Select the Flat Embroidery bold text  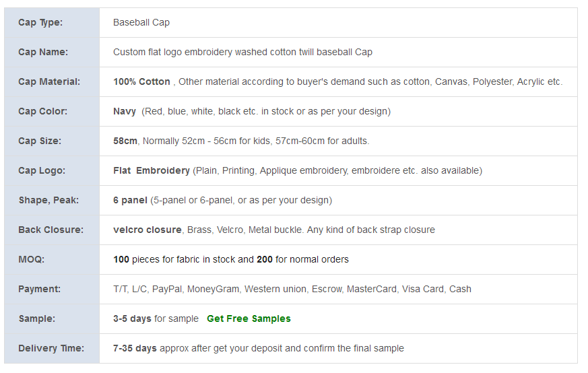pos(152,170)
